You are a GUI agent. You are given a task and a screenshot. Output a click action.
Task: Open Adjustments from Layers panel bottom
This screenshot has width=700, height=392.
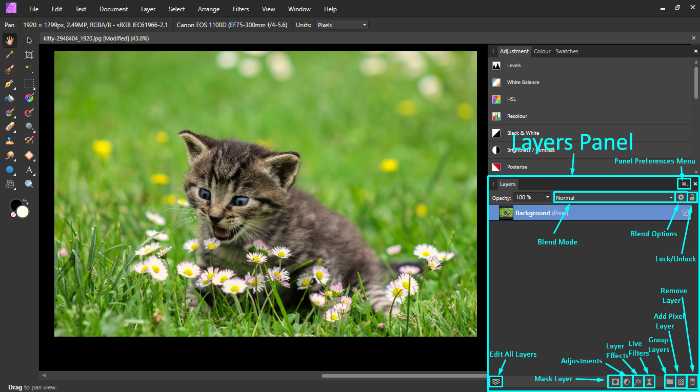[627, 381]
